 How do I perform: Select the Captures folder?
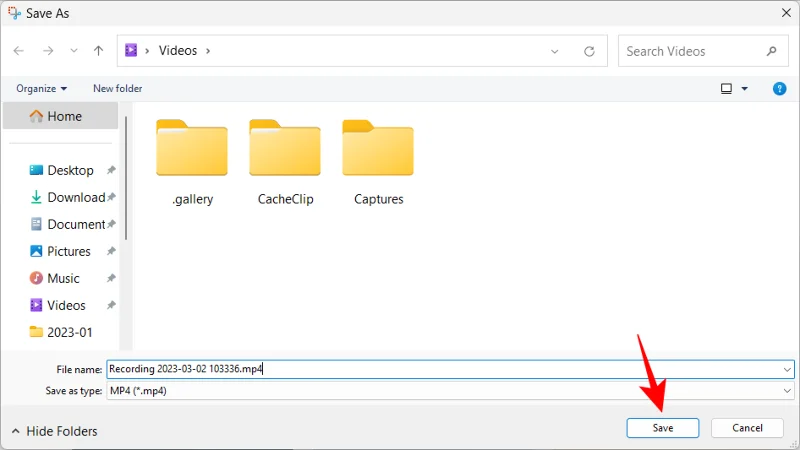click(x=379, y=162)
